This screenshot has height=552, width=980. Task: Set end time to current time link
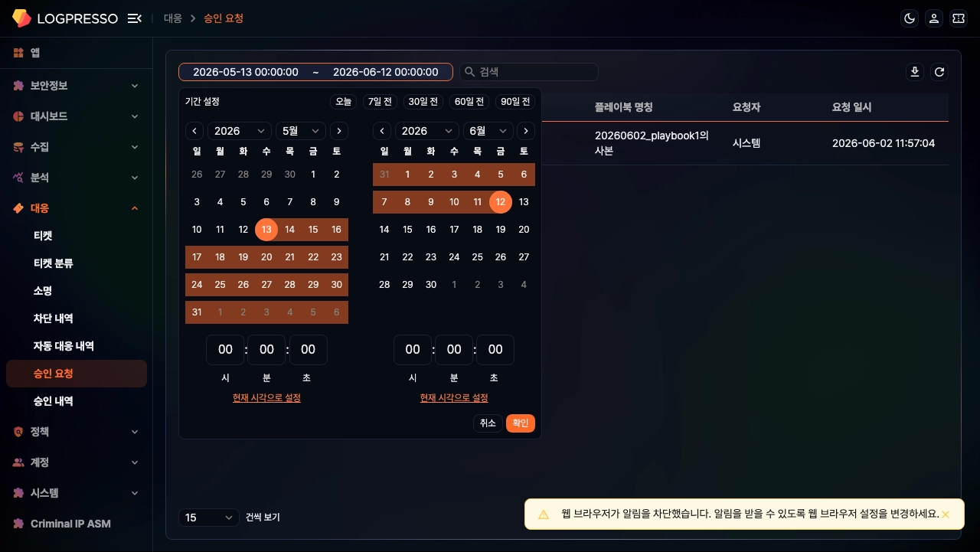[x=454, y=398]
